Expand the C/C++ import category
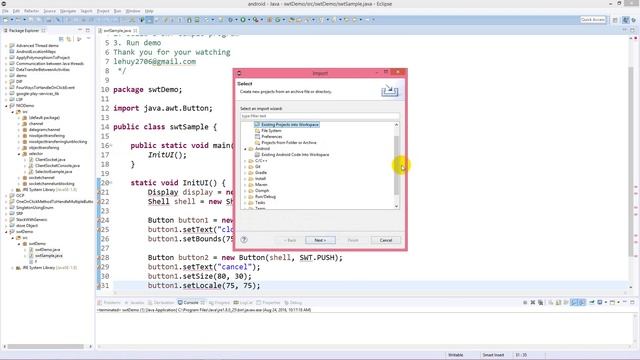Viewport: 640px width, 360px height. coord(245,161)
